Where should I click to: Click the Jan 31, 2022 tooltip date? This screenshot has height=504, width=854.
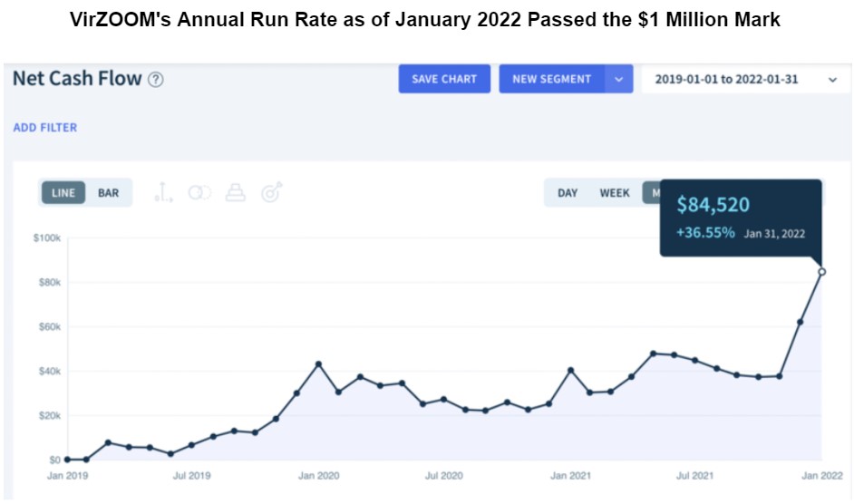(x=774, y=234)
